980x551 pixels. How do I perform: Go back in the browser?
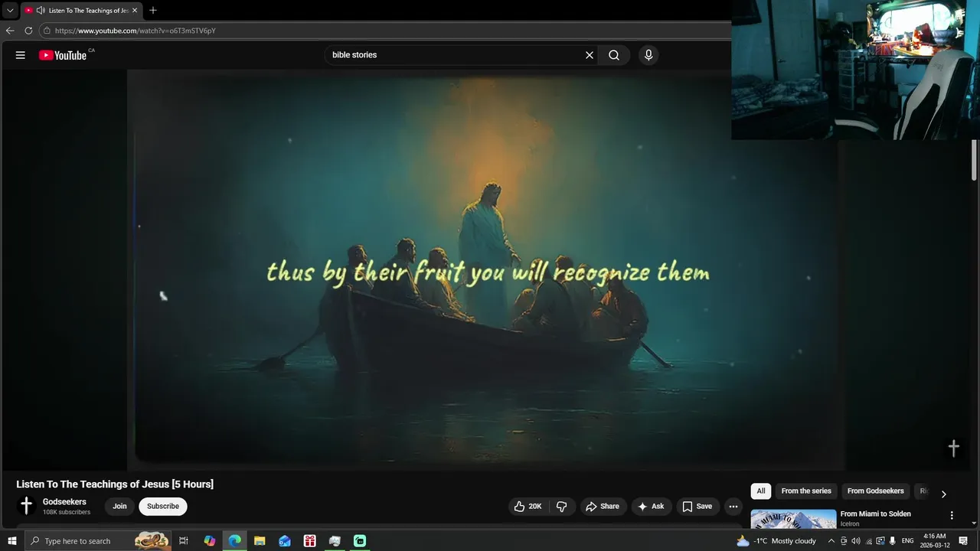click(10, 31)
